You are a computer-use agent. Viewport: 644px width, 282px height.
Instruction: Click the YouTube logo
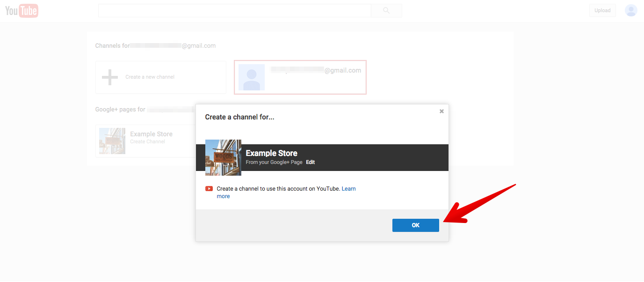pyautogui.click(x=22, y=10)
